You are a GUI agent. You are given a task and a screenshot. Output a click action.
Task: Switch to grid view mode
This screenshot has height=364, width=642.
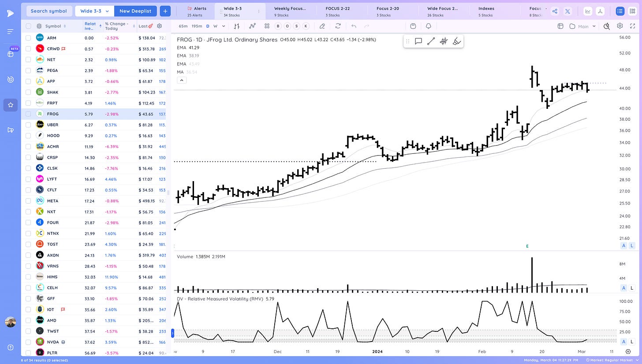tap(632, 11)
